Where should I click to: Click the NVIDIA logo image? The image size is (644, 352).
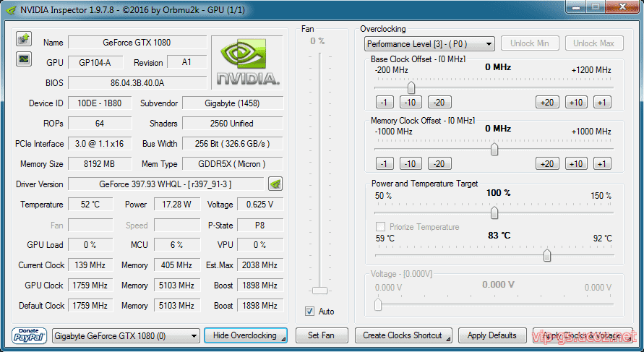point(248,62)
